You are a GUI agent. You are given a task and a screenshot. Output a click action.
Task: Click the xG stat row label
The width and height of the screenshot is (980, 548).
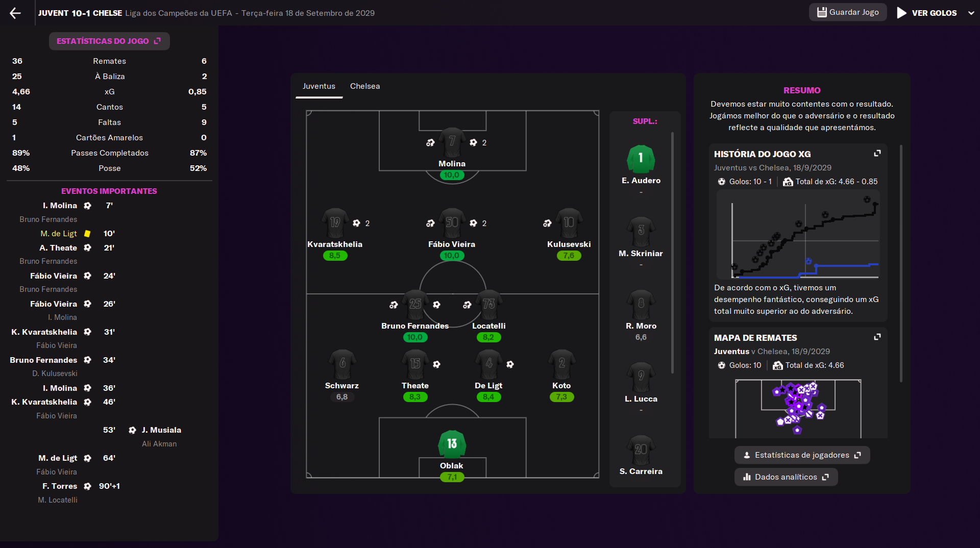click(x=109, y=92)
